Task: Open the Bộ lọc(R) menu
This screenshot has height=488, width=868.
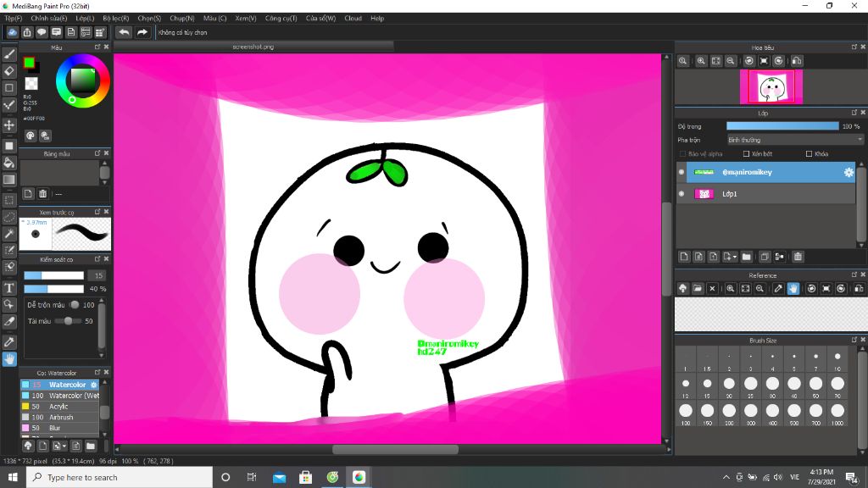Action: 115,18
